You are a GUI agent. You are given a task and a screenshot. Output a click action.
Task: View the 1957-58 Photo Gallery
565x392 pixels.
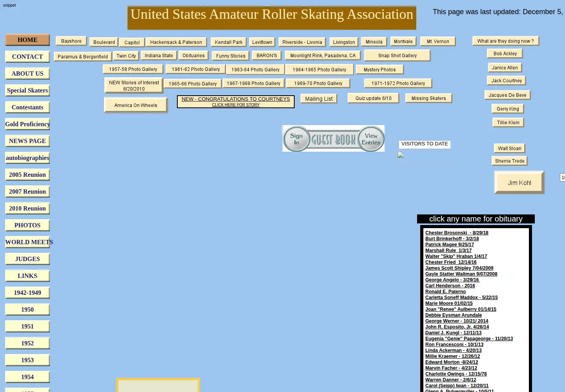[133, 69]
